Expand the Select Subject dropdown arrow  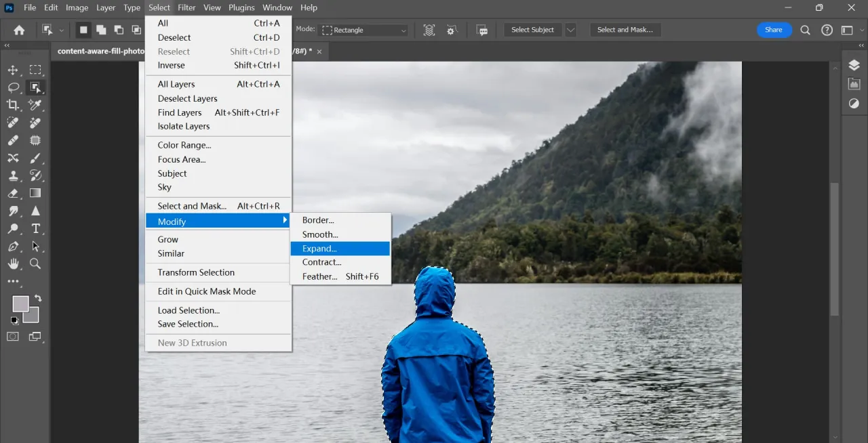570,30
